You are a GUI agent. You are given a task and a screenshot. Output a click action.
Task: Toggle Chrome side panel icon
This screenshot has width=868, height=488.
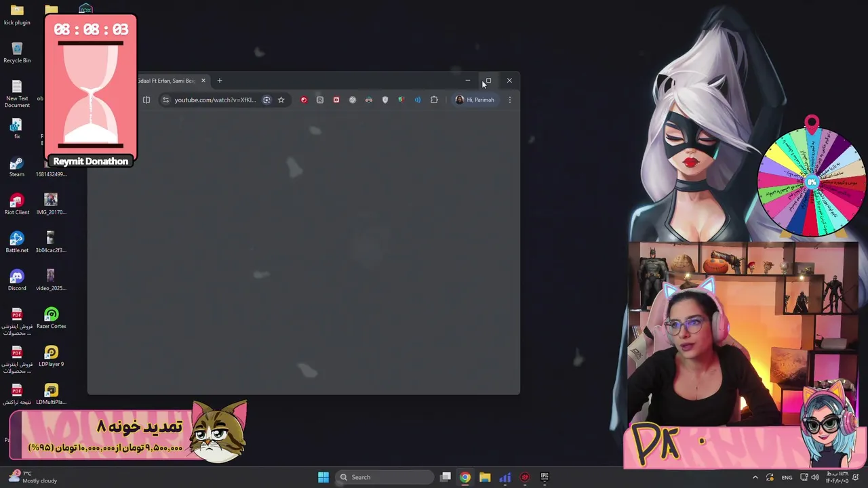pos(146,100)
